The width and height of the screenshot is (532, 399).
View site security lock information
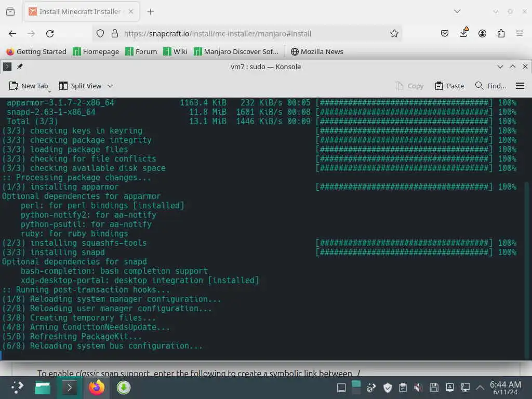pyautogui.click(x=115, y=33)
